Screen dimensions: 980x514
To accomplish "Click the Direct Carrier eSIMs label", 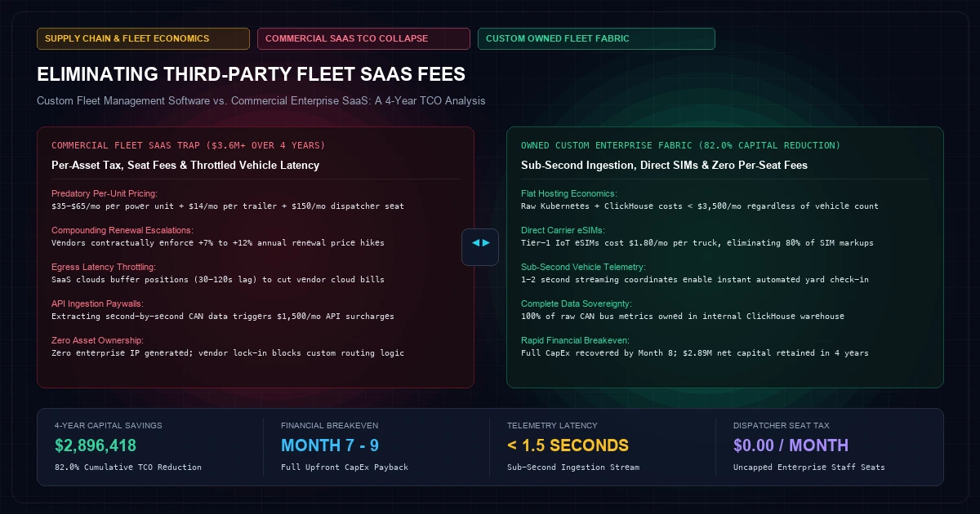I will tap(562, 231).
